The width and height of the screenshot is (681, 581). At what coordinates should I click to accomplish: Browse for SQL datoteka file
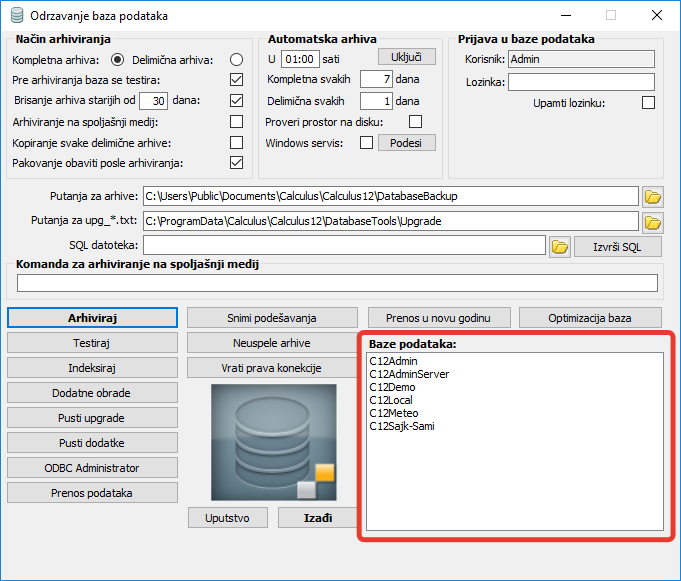(559, 246)
